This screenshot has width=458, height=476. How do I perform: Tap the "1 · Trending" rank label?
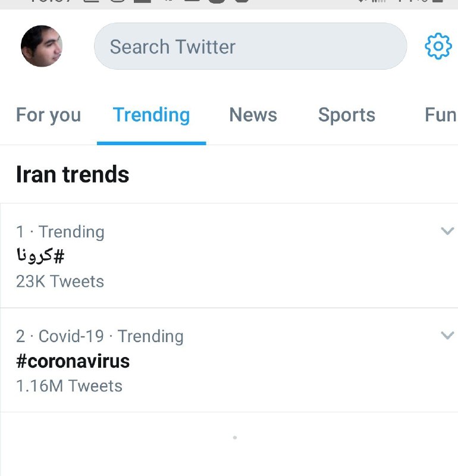(x=60, y=232)
